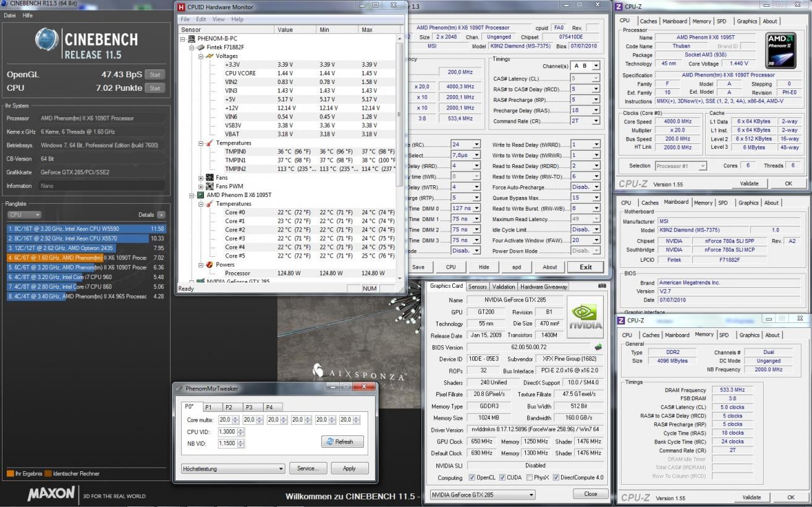This screenshot has width=812, height=507.
Task: Switch to the Caches tab in the top CPU-Z window
Action: [x=649, y=21]
